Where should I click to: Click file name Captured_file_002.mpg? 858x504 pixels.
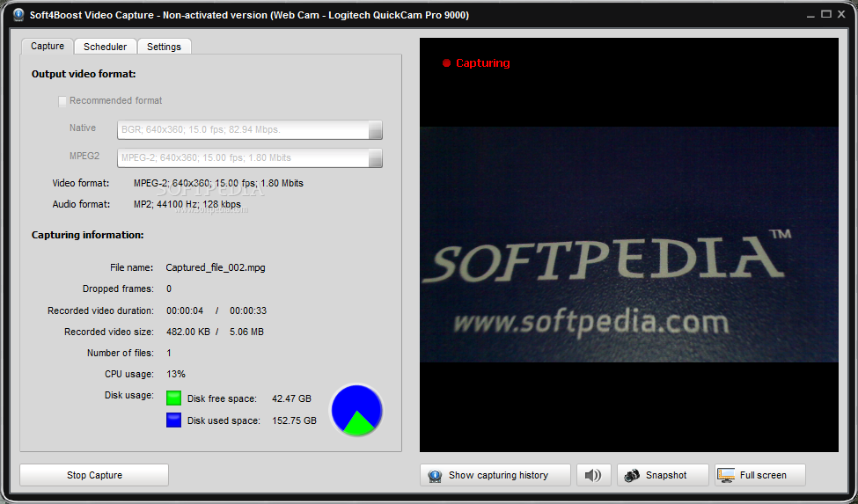tap(216, 267)
